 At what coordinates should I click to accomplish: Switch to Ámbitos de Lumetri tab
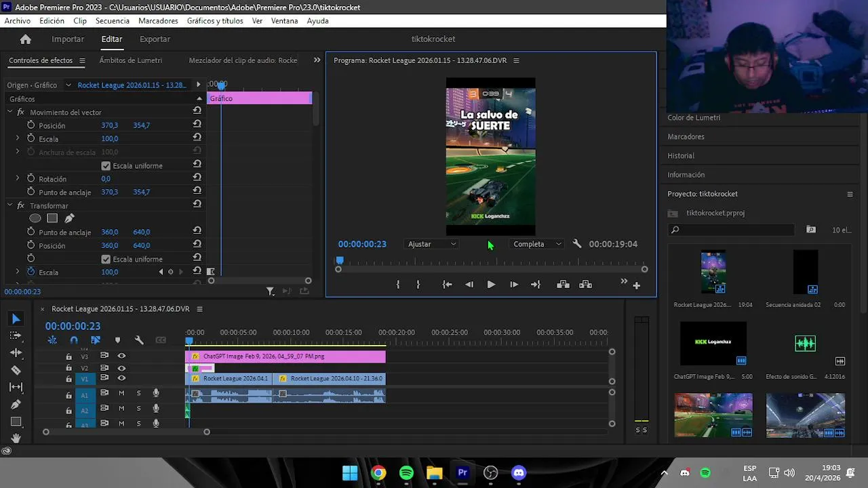pos(131,60)
